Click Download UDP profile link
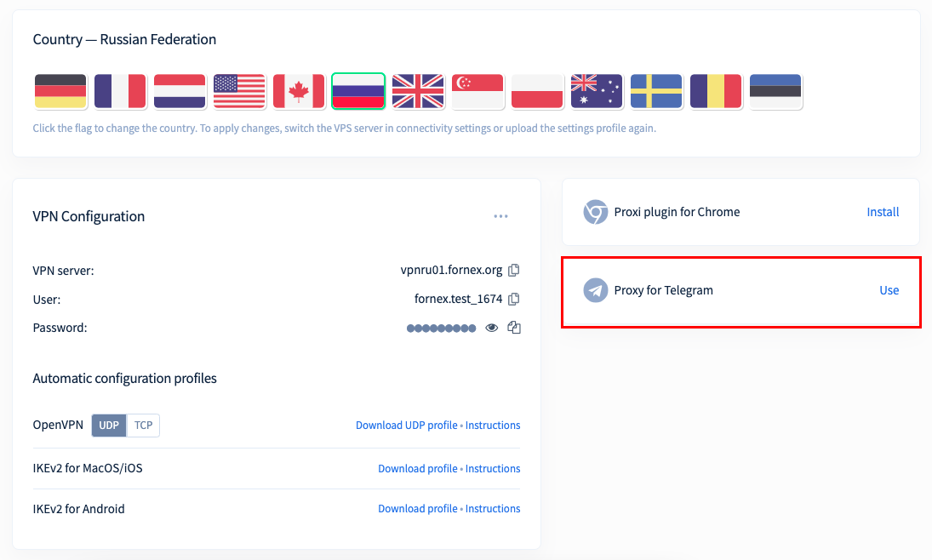 pos(407,425)
